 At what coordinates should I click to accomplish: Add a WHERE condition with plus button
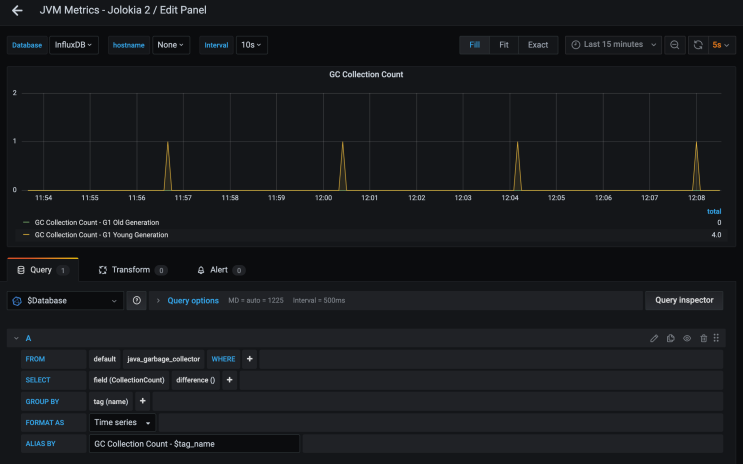pyautogui.click(x=249, y=359)
